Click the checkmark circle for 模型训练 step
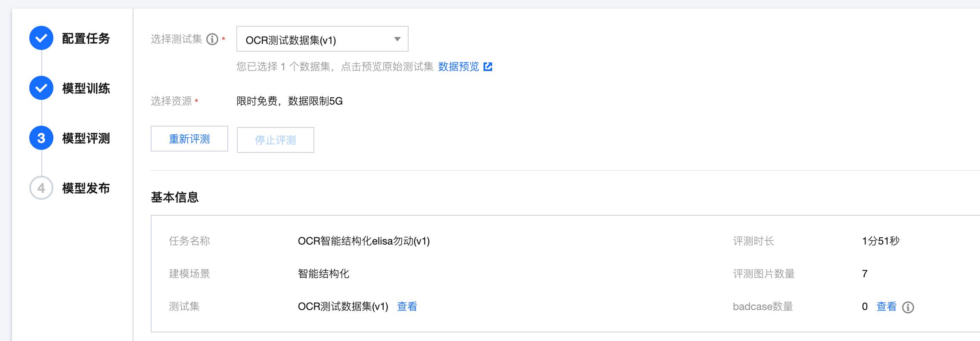Image resolution: width=980 pixels, height=341 pixels. (41, 88)
